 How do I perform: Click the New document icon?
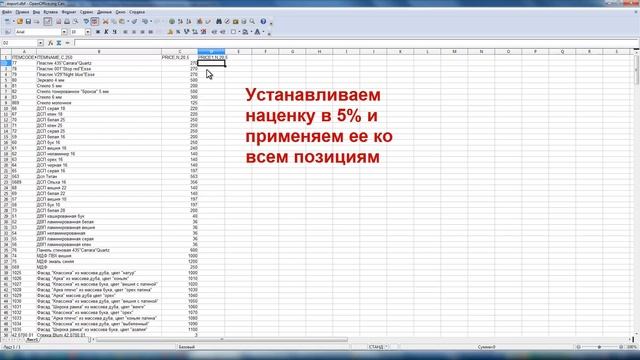click(x=7, y=21)
